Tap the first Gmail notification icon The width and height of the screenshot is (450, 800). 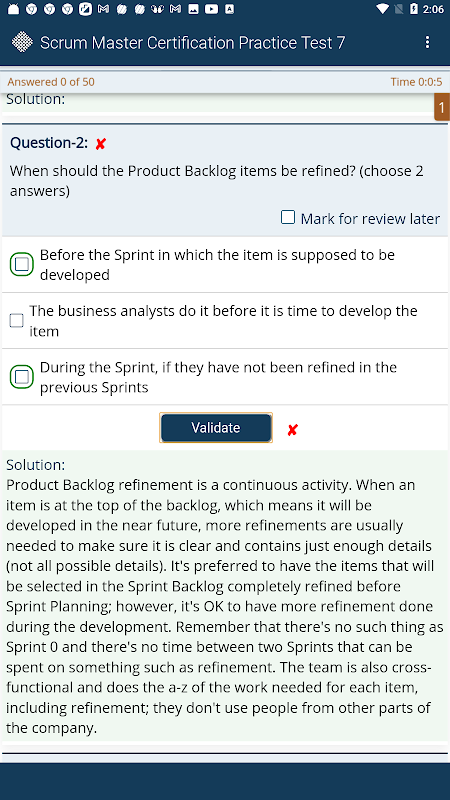click(x=104, y=9)
